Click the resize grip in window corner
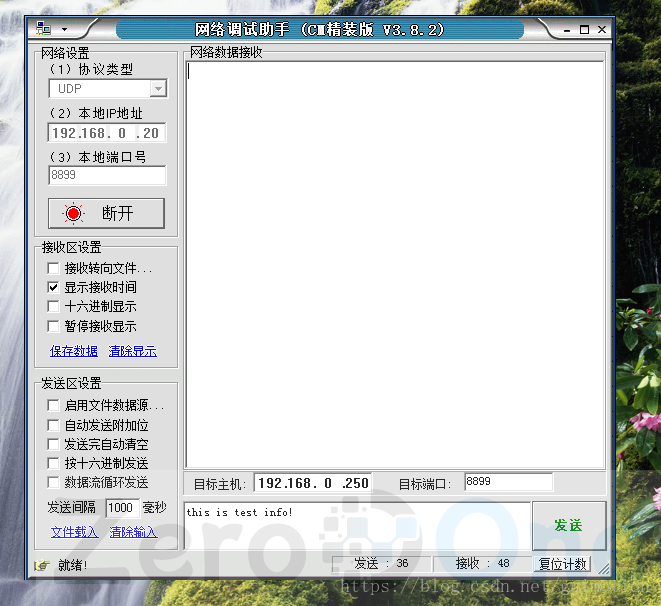The width and height of the screenshot is (661, 606). tap(604, 568)
